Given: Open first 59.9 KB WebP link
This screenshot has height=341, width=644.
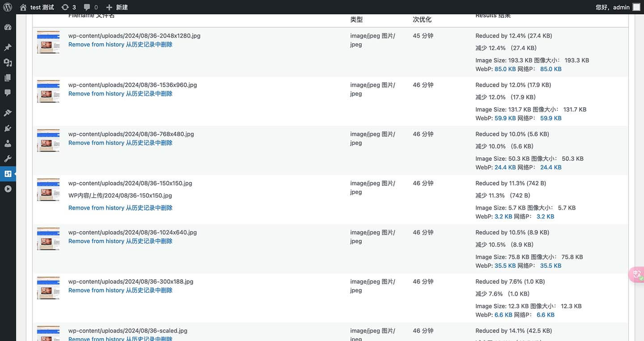Looking at the screenshot, I should (505, 118).
